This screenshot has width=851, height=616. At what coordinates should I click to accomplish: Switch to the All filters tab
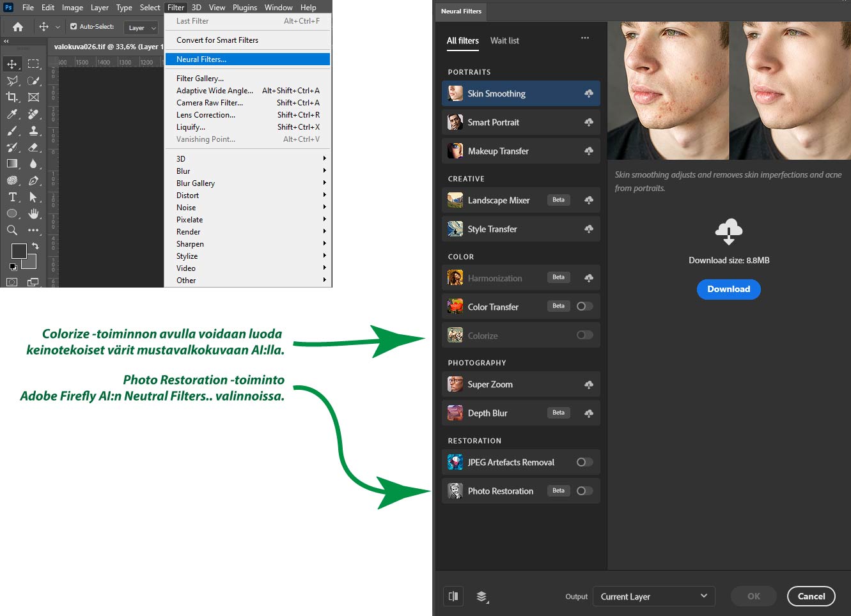(463, 40)
